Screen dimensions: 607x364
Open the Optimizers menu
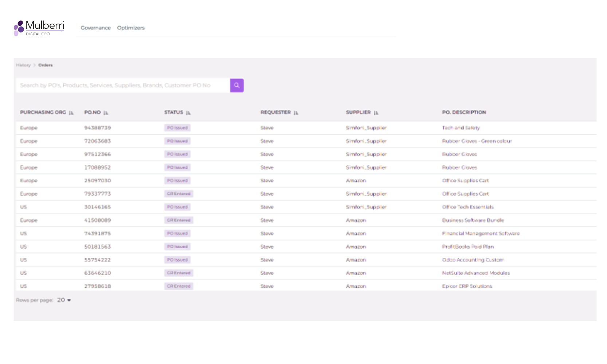(131, 28)
